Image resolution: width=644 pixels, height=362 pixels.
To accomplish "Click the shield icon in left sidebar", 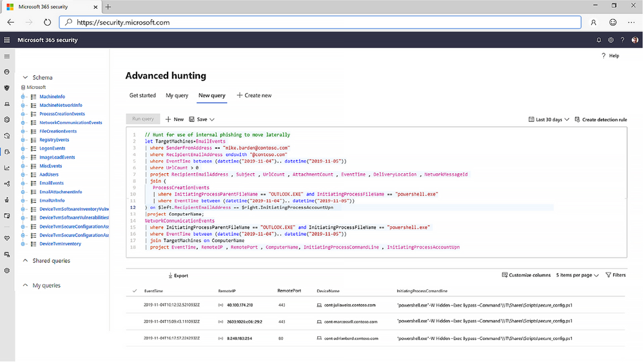I will point(7,88).
